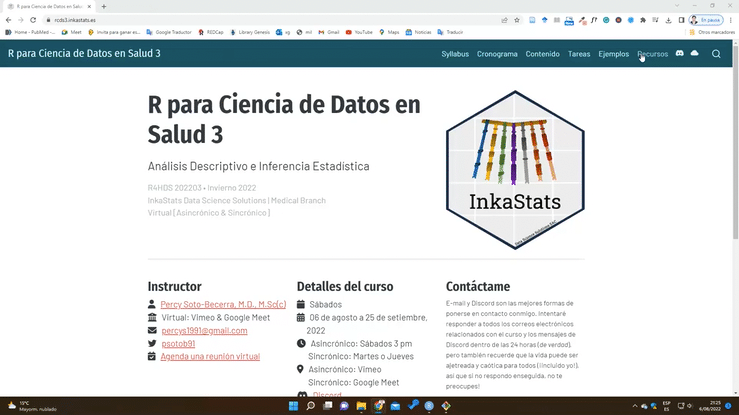
Task: Reload the page with the refresh icon
Action: [34, 20]
